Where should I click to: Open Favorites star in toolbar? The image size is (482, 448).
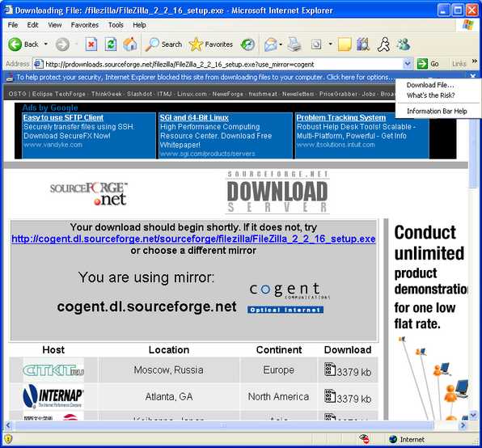click(x=211, y=44)
